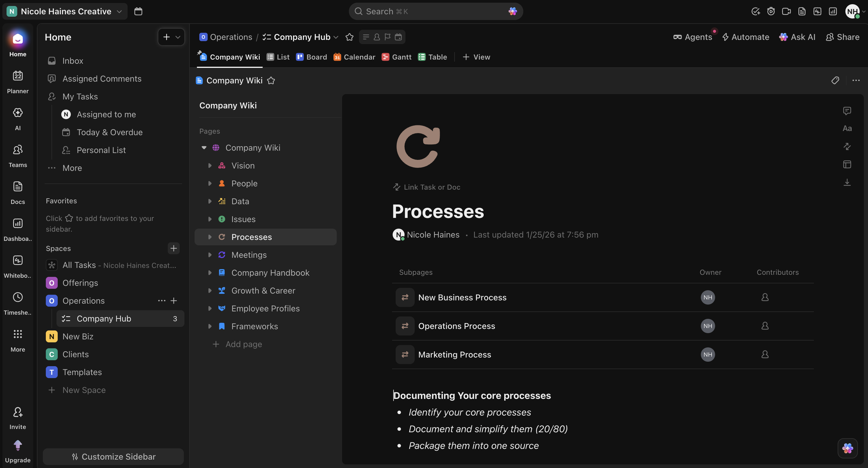This screenshot has width=868, height=468.
Task: Open the calendar icon next to workspace name
Action: pyautogui.click(x=138, y=11)
